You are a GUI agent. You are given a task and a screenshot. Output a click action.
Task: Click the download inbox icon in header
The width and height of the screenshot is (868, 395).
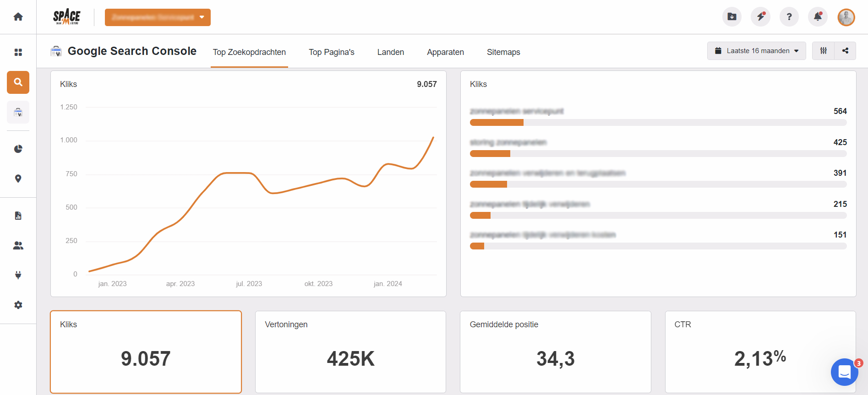tap(732, 17)
